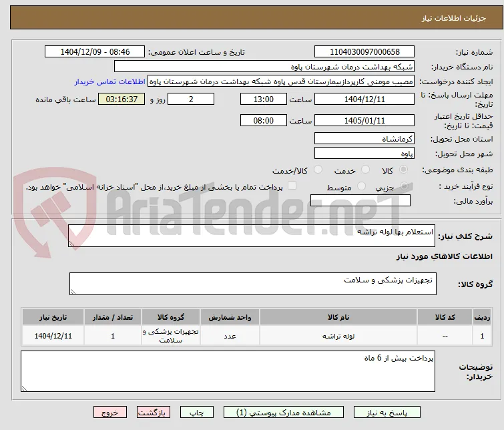Click the توضیحات خریدار text area

228,371
